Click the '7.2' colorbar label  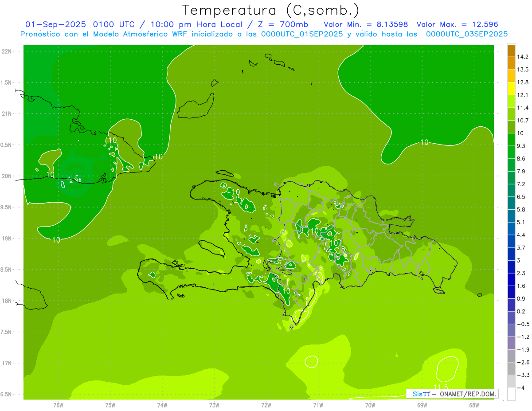pos(521,184)
